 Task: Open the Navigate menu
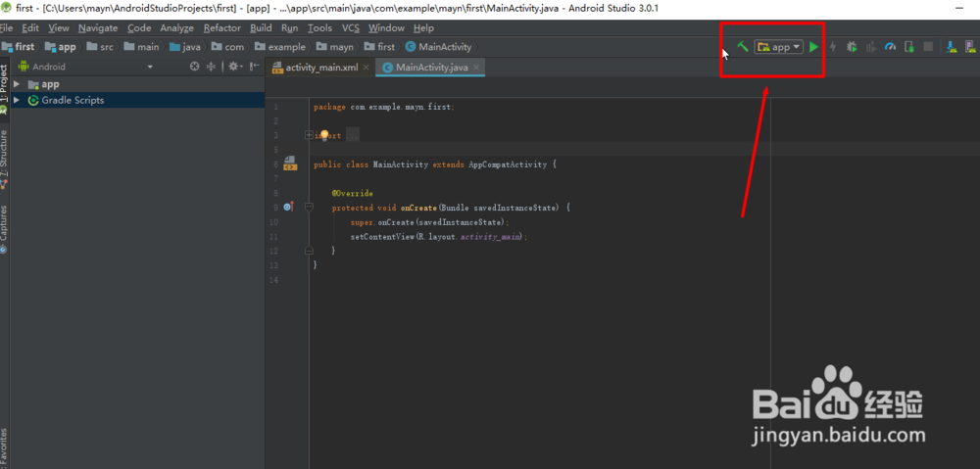[98, 28]
